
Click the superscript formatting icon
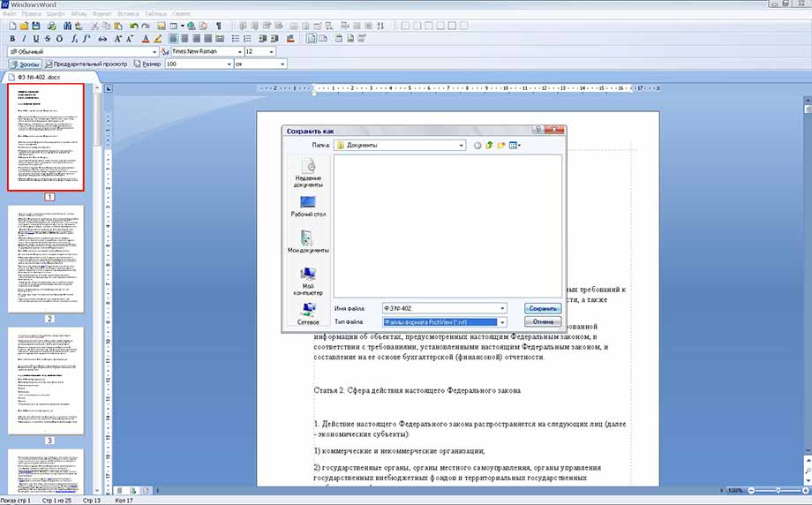[x=86, y=39]
